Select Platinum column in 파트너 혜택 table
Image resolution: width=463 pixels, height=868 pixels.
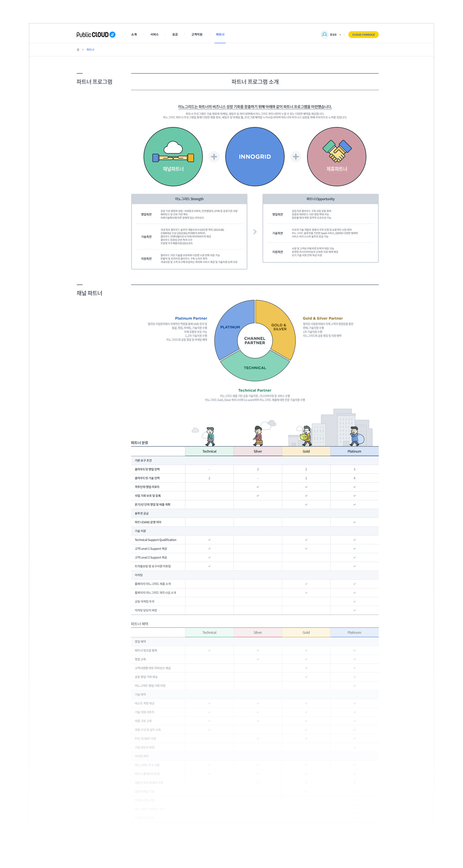[354, 632]
